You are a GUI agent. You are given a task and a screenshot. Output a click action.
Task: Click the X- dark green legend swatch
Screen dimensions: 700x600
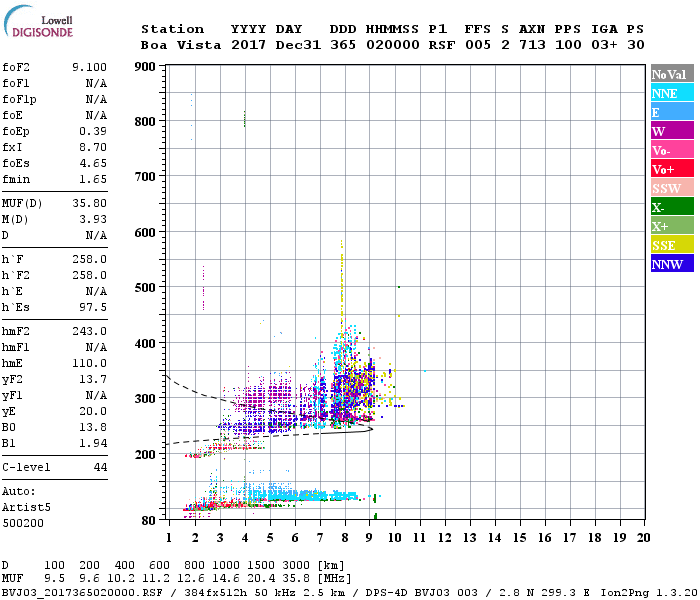pyautogui.click(x=672, y=207)
